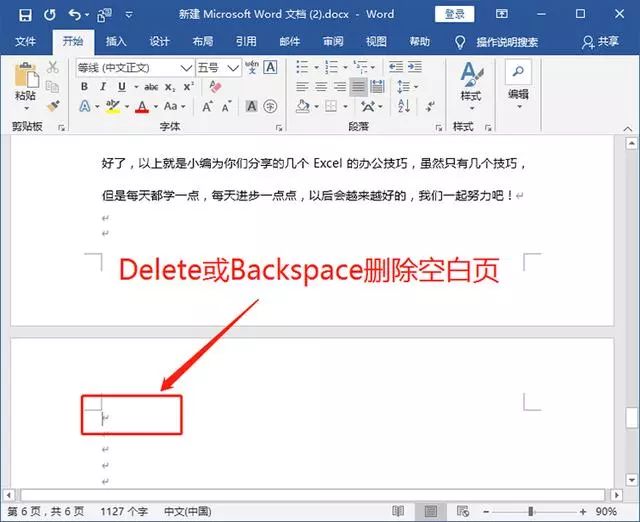640x522 pixels.
Task: Click the 登录 sign-in button
Action: tap(454, 14)
